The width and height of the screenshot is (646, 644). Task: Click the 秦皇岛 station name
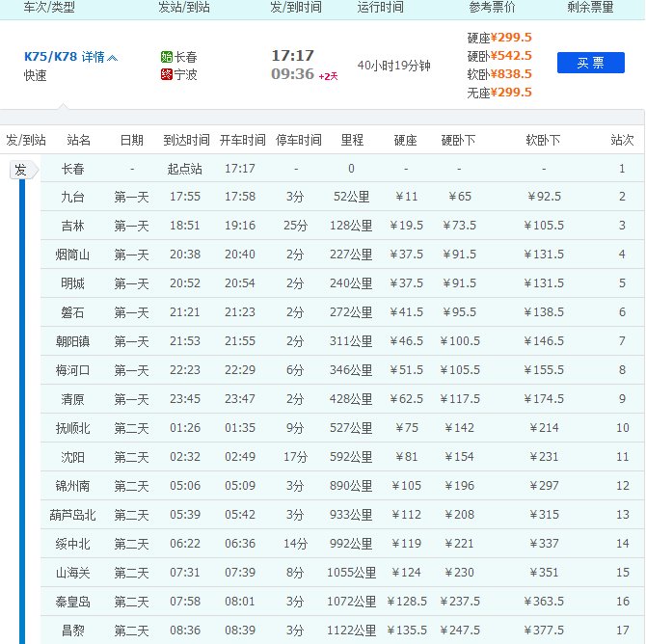[72, 602]
